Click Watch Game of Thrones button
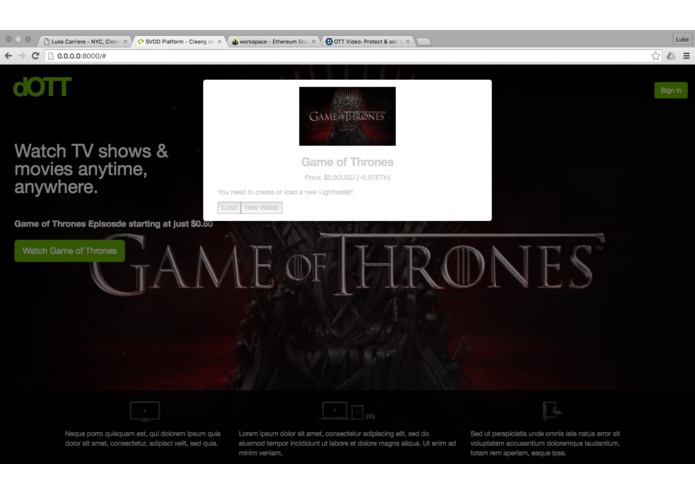 point(70,251)
